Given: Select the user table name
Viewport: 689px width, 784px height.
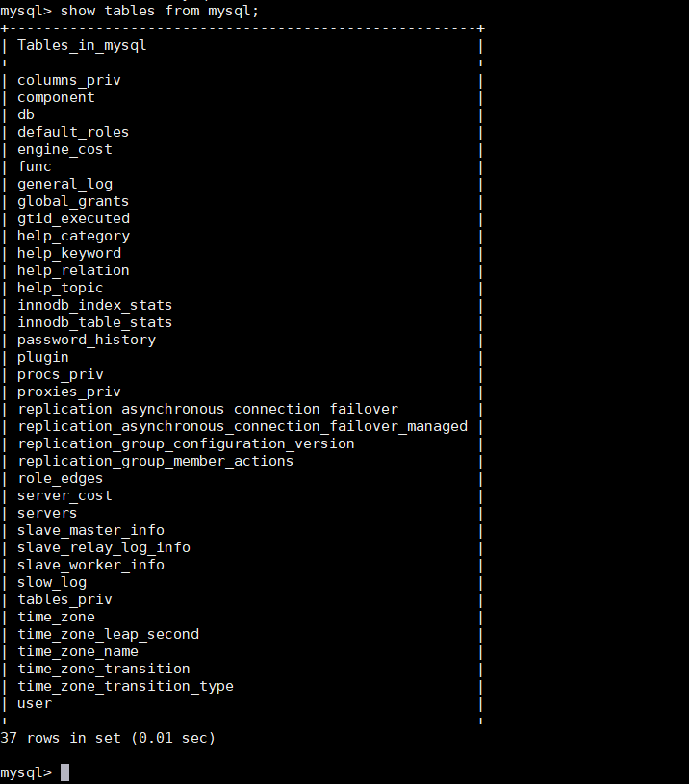Looking at the screenshot, I should tap(35, 703).
